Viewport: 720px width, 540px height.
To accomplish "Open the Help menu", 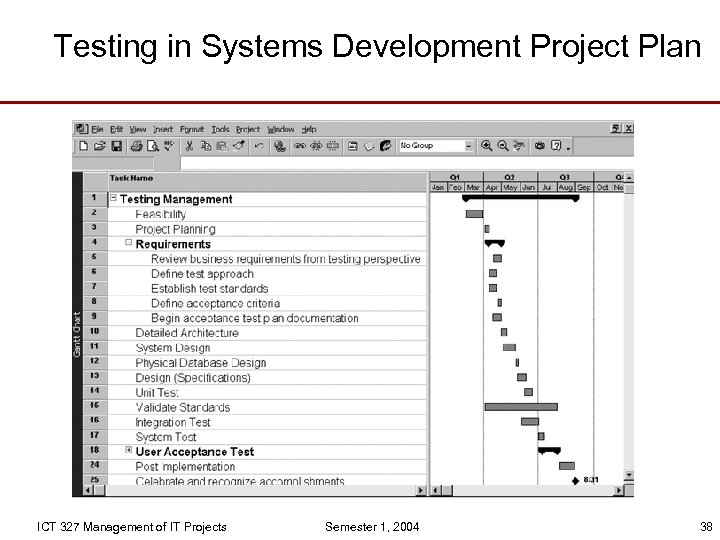I will click(x=309, y=129).
